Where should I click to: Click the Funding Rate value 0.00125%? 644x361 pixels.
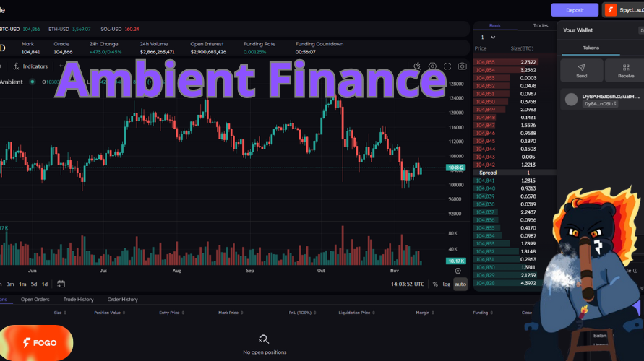pyautogui.click(x=254, y=52)
